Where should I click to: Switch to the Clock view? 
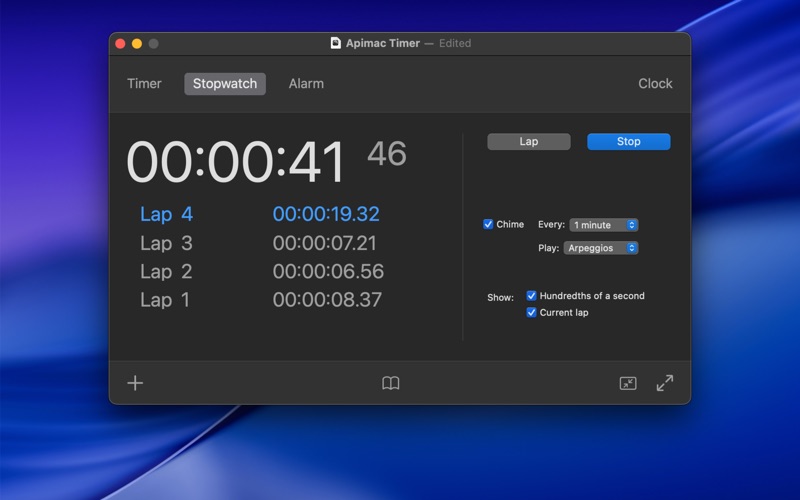click(x=655, y=84)
